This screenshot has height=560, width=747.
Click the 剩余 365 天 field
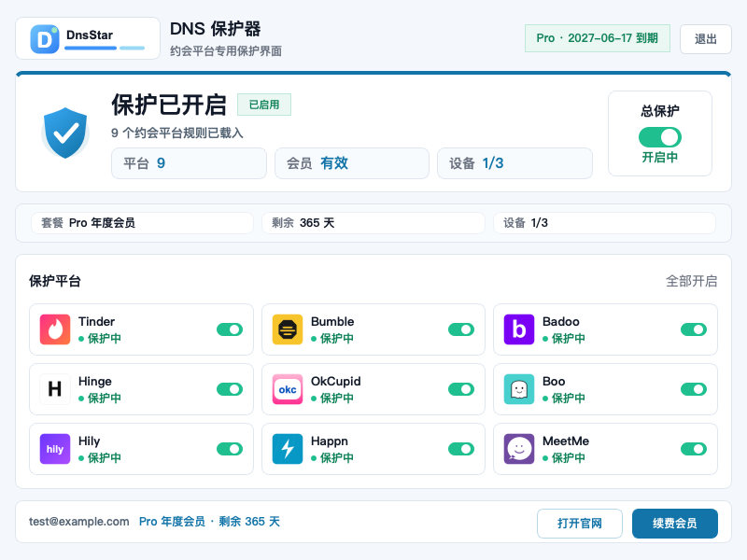373,223
